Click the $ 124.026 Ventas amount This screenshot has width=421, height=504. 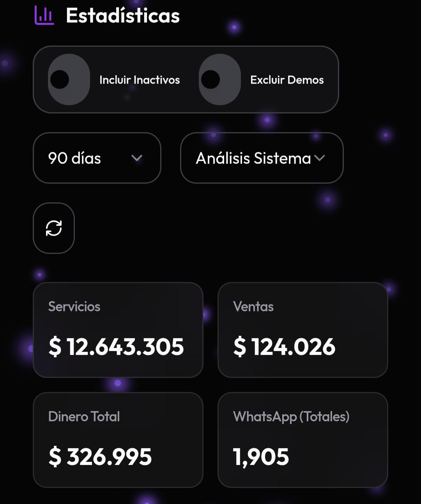tap(284, 347)
